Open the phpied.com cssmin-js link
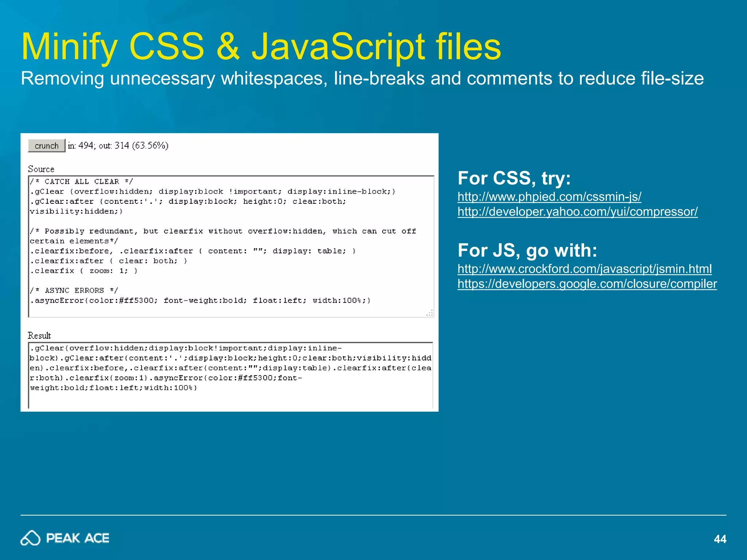Viewport: 747px width, 560px height. point(549,197)
